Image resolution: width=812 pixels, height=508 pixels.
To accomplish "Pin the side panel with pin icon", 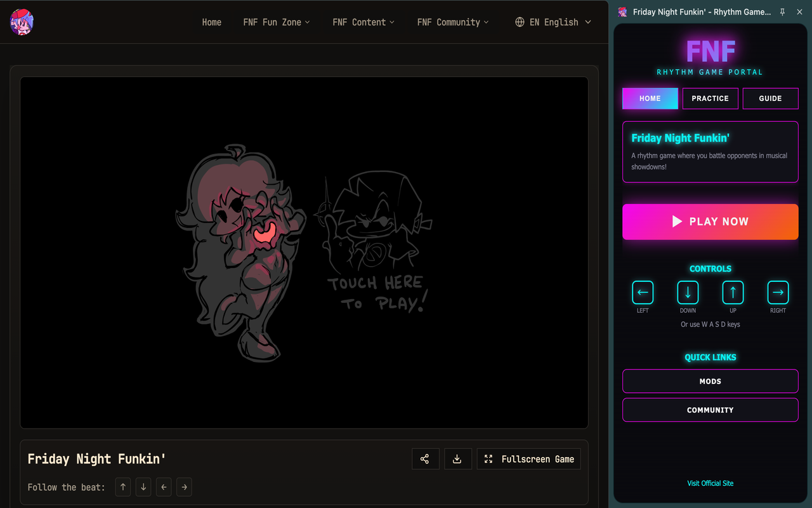I will (x=783, y=12).
